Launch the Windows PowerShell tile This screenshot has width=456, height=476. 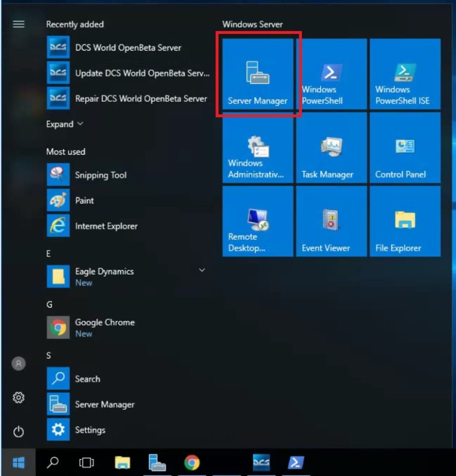point(331,74)
